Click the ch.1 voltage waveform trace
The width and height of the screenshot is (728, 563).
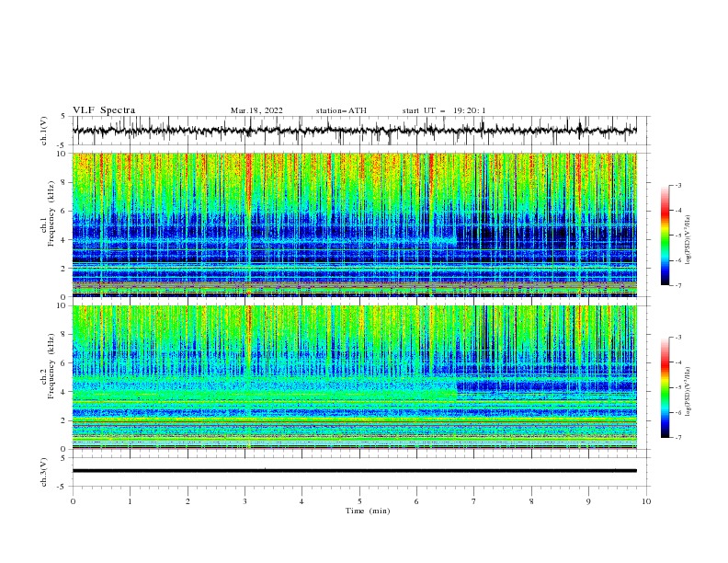(354, 131)
